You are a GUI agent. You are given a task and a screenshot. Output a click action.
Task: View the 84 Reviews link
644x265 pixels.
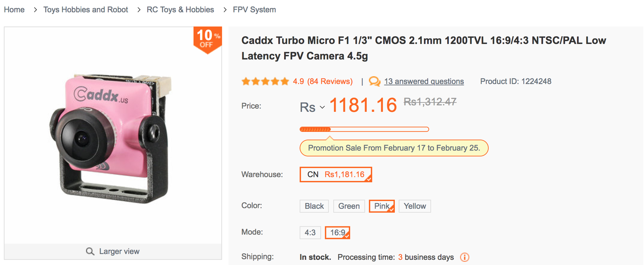330,82
